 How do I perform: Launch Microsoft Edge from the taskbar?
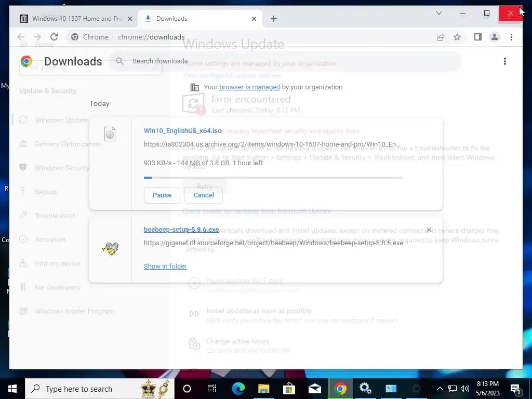click(238, 389)
